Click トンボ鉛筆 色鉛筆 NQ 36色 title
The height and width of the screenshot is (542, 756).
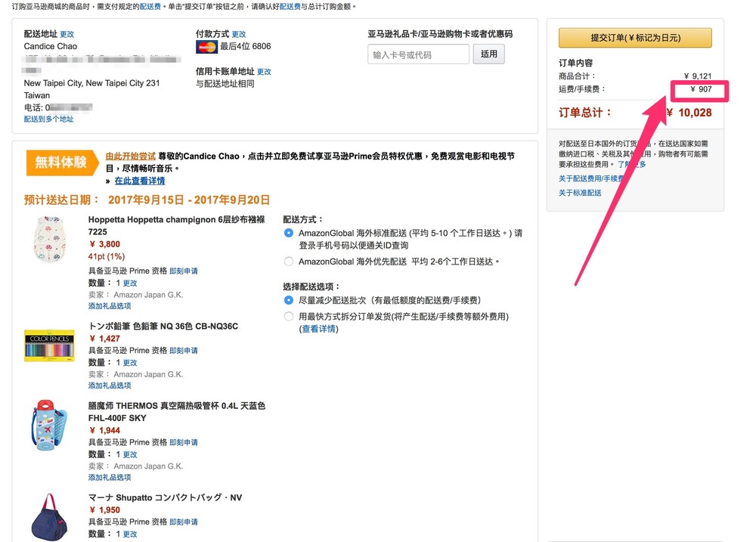tap(163, 327)
